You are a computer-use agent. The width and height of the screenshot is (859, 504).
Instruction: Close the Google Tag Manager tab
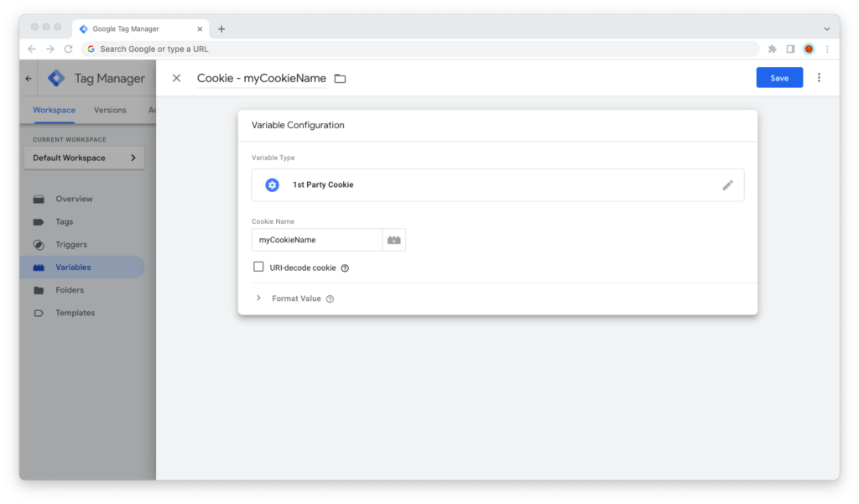pyautogui.click(x=200, y=29)
